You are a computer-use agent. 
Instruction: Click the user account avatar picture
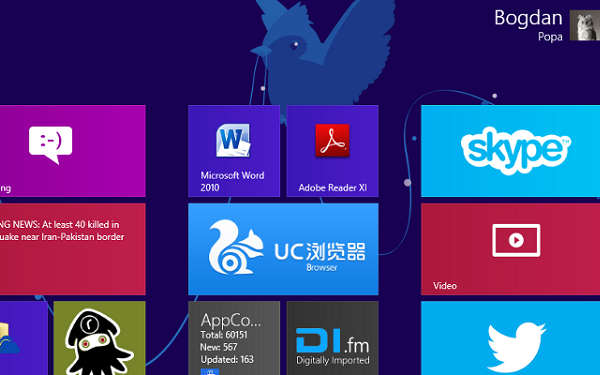[x=585, y=25]
